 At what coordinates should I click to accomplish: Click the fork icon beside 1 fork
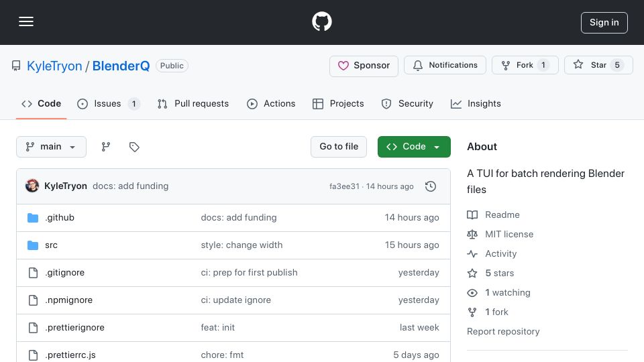click(472, 312)
